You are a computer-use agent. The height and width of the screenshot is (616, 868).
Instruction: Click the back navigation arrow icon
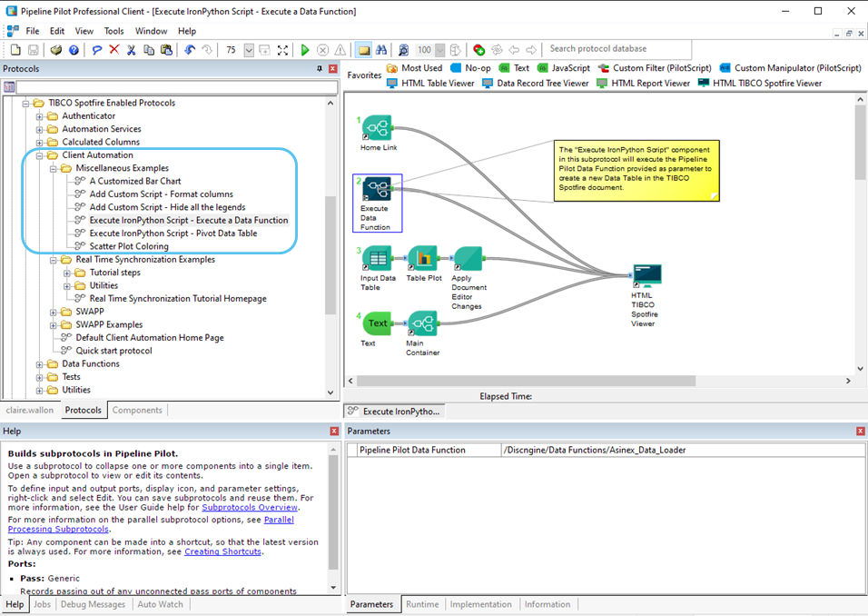[514, 50]
